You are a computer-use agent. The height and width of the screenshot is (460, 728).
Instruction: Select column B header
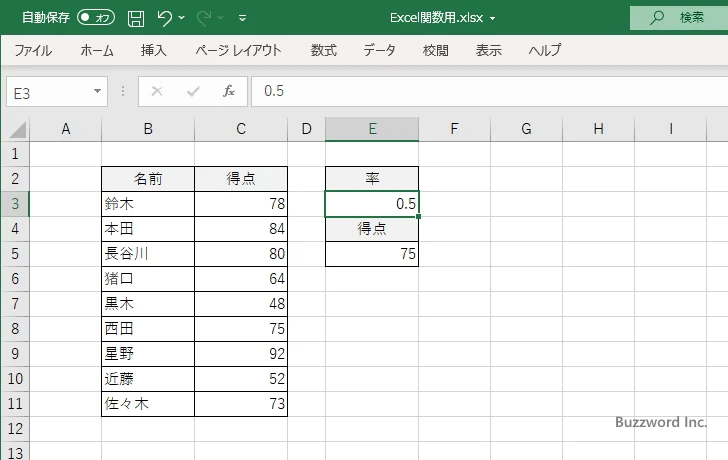coord(148,129)
